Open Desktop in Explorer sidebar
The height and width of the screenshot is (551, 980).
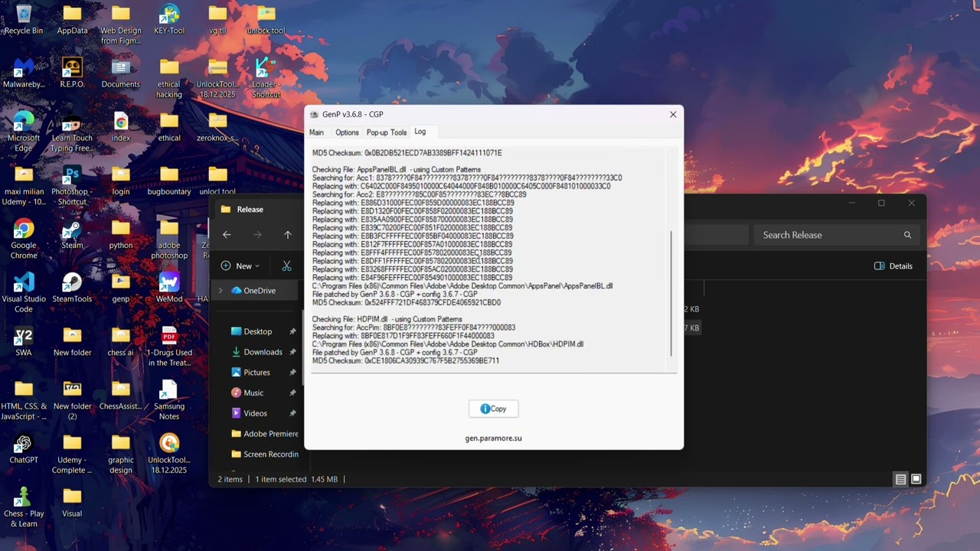(258, 331)
